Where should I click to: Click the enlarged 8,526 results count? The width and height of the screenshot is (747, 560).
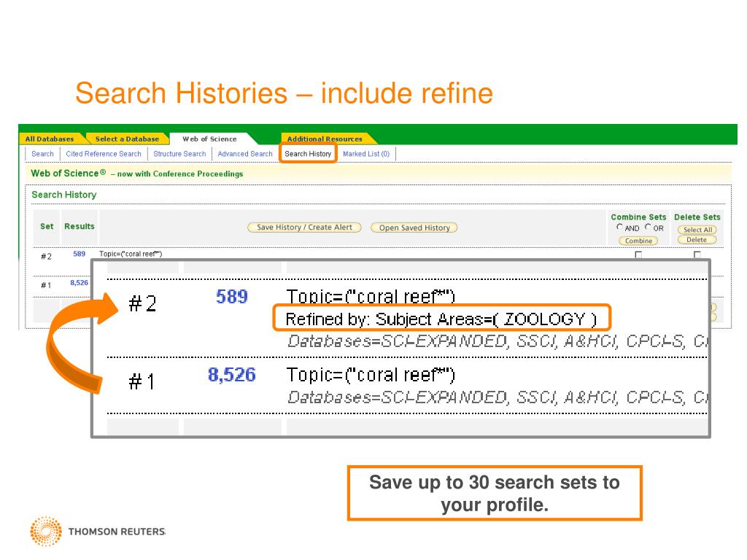(232, 375)
